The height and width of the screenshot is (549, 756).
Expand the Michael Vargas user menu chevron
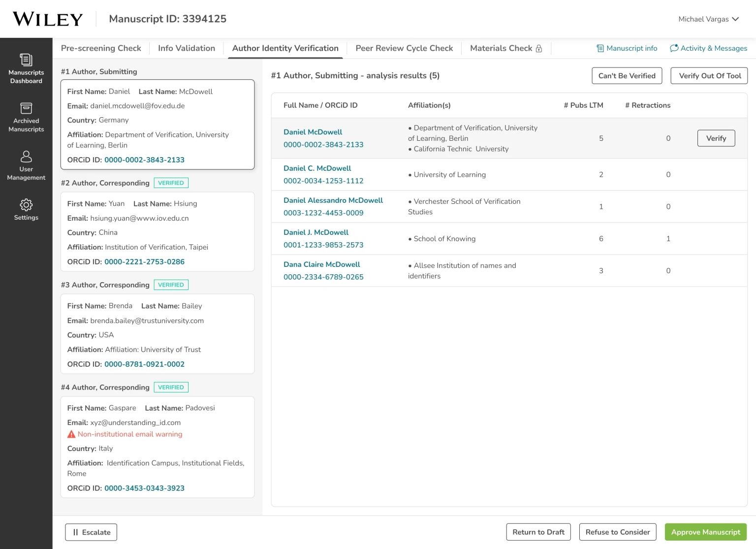pos(735,19)
